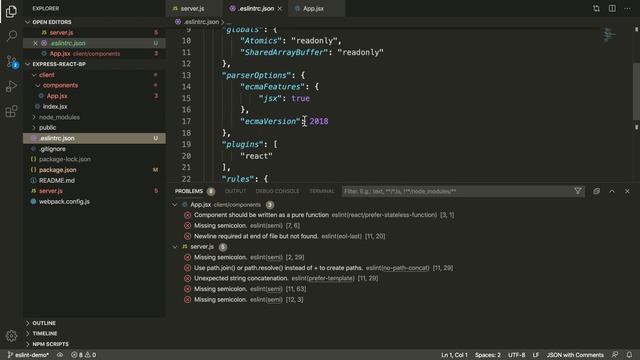Open package-lock.json in explorer
640x360 pixels.
65,159
